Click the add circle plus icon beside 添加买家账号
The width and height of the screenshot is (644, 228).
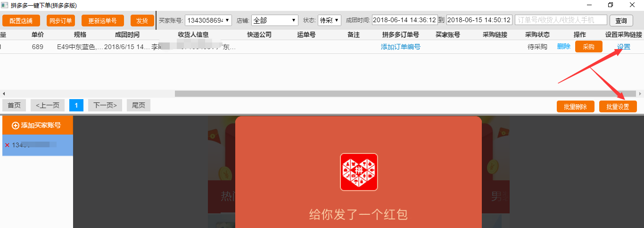pyautogui.click(x=15, y=126)
